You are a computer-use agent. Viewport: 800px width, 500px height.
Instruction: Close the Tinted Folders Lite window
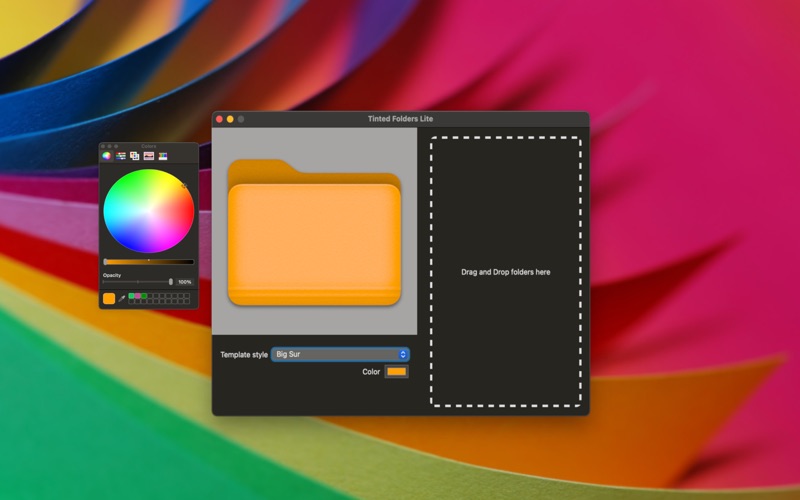(x=219, y=119)
